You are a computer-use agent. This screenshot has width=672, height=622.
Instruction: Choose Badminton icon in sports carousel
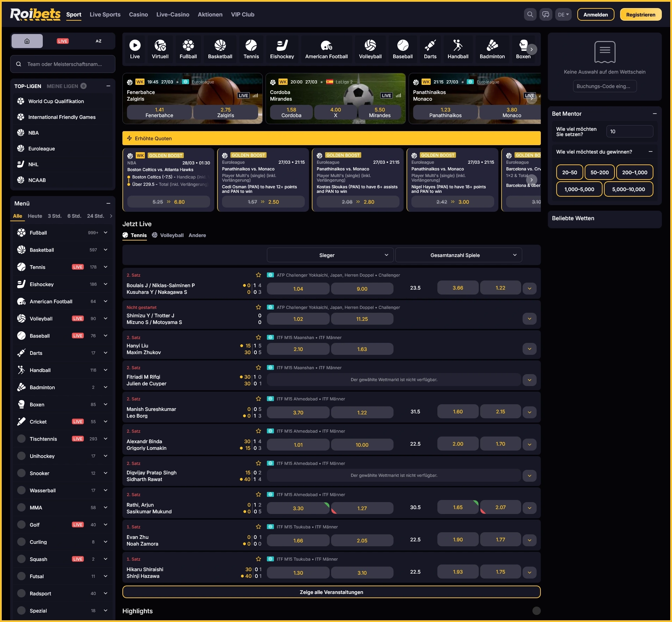[x=492, y=49]
